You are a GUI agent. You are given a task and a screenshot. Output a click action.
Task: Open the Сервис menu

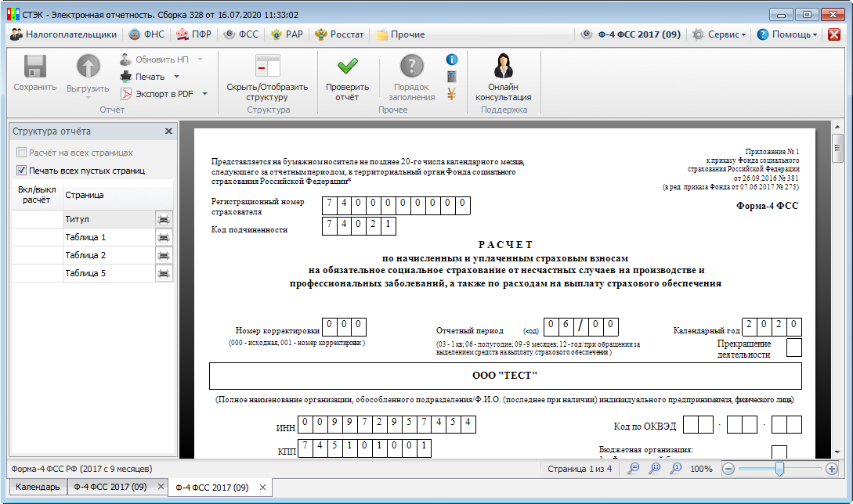721,34
